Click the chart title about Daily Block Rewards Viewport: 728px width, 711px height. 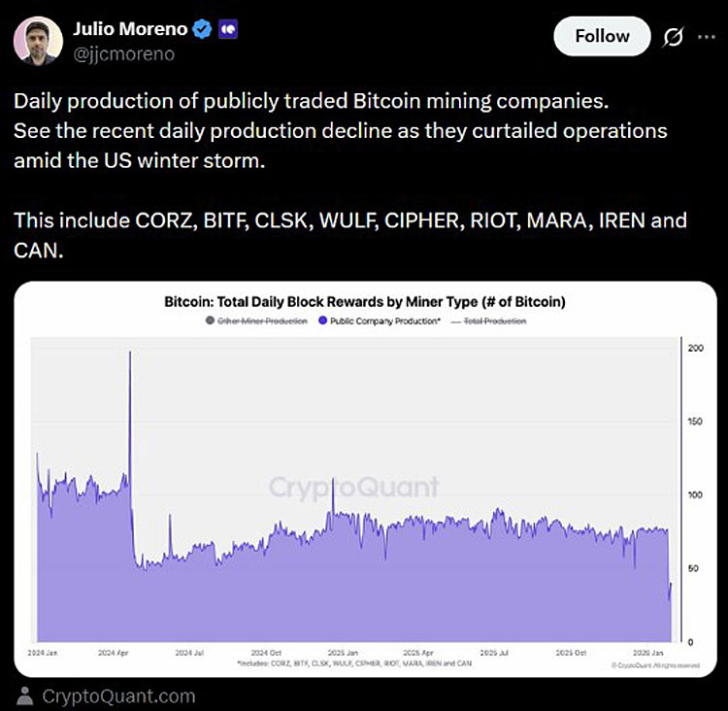pos(365,301)
